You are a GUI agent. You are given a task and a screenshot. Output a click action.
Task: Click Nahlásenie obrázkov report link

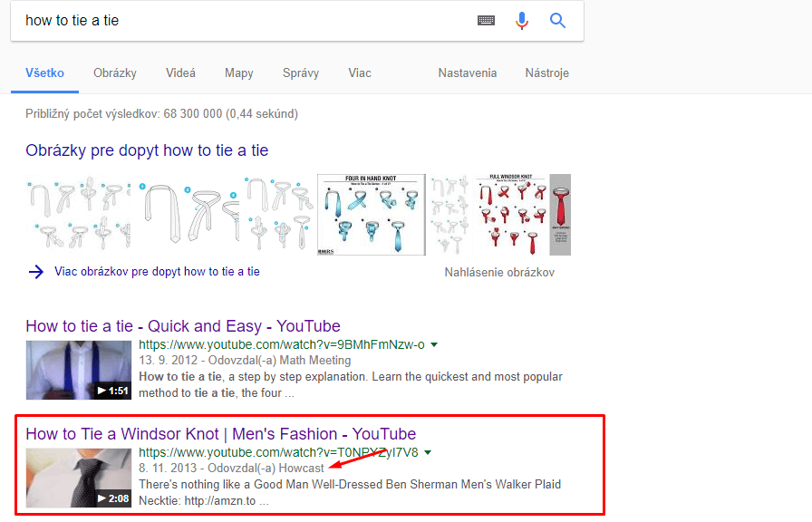(499, 273)
